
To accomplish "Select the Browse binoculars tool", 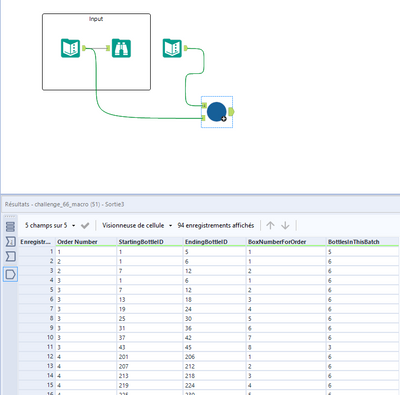I will (121, 48).
